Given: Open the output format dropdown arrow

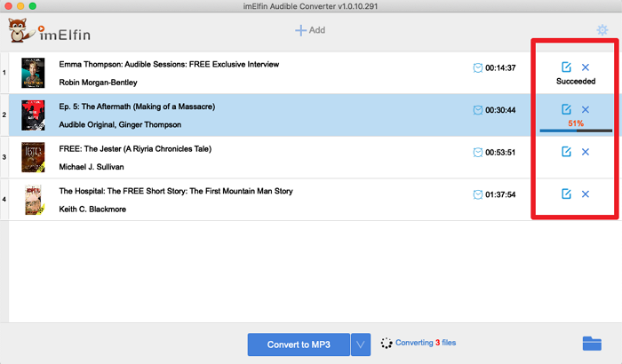Looking at the screenshot, I should pyautogui.click(x=361, y=344).
